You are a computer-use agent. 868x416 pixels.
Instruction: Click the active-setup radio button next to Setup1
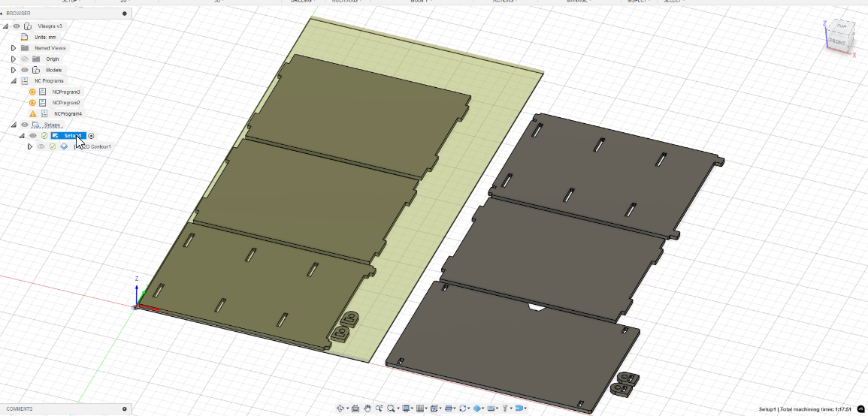pyautogui.click(x=92, y=135)
